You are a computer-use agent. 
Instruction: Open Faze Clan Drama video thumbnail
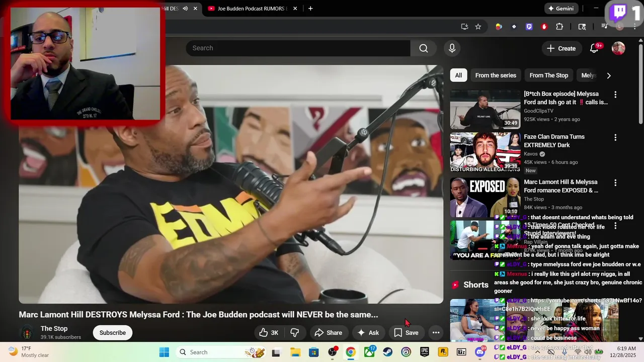[x=485, y=152]
